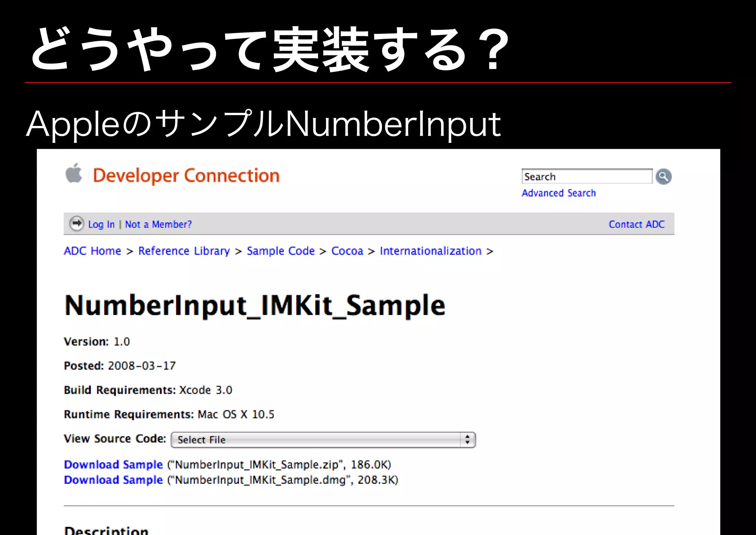Click the Version: 1.0 text

click(97, 342)
